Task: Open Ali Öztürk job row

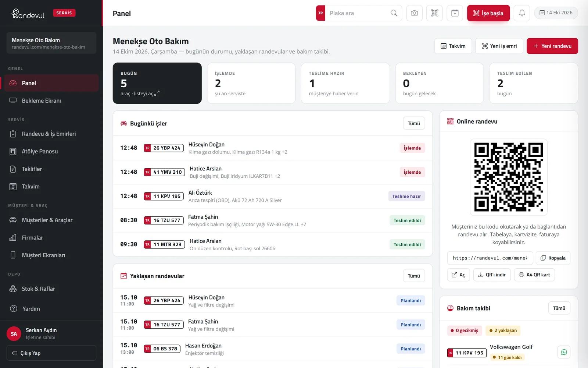Action: 273,196
